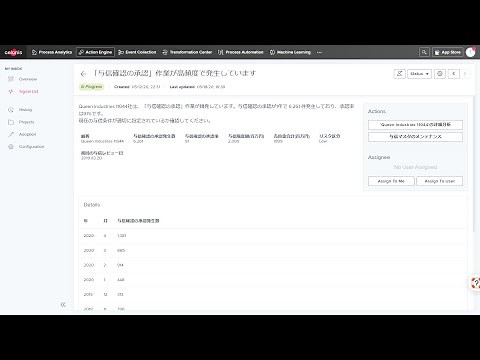
Task: Click the Details row for 2020 month 3
Action: (x=272, y=250)
